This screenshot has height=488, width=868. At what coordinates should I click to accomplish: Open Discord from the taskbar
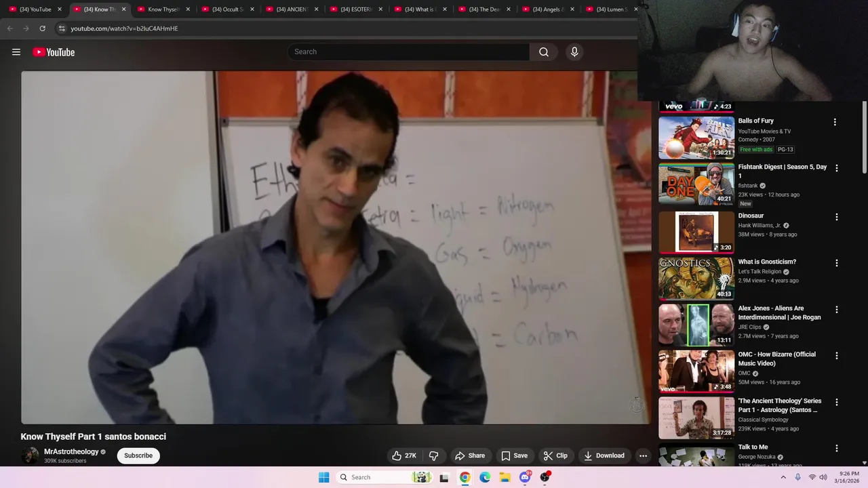(525, 477)
